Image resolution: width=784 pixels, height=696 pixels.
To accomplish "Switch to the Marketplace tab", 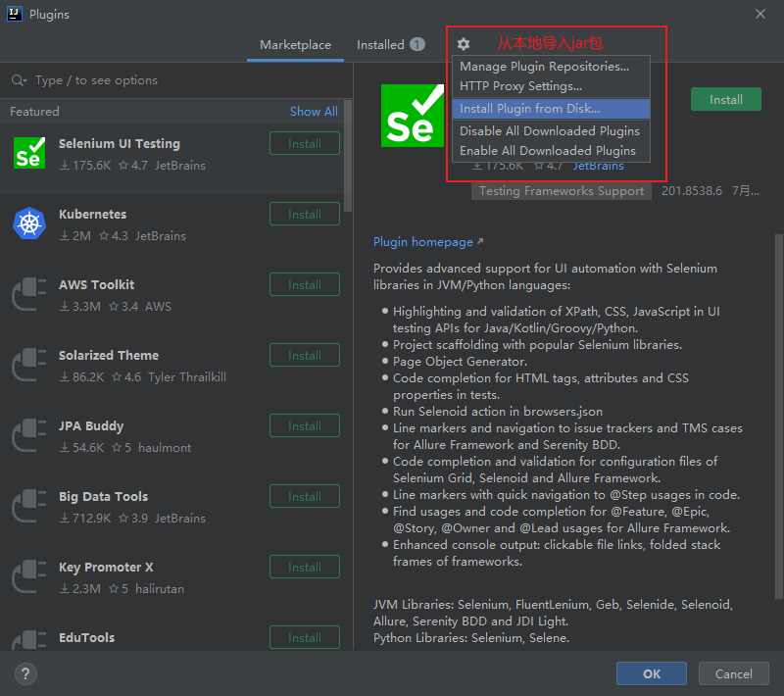I will click(296, 45).
